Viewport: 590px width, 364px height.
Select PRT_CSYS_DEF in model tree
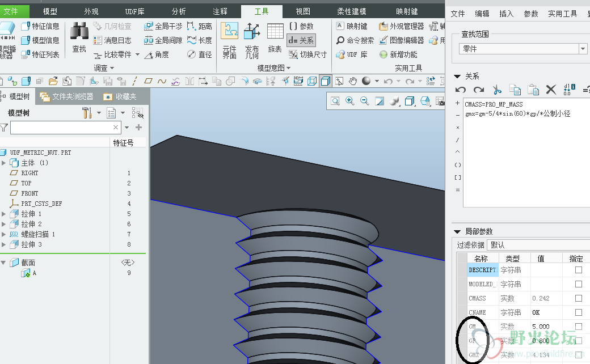pos(41,204)
